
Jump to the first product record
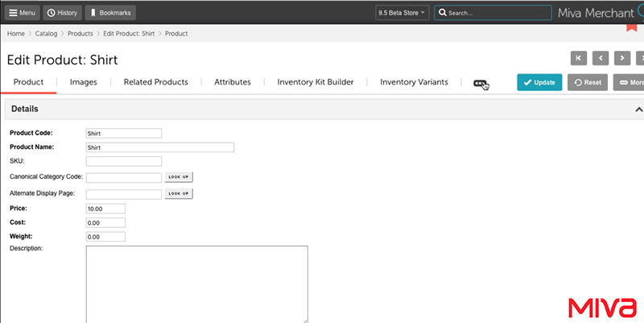578,58
